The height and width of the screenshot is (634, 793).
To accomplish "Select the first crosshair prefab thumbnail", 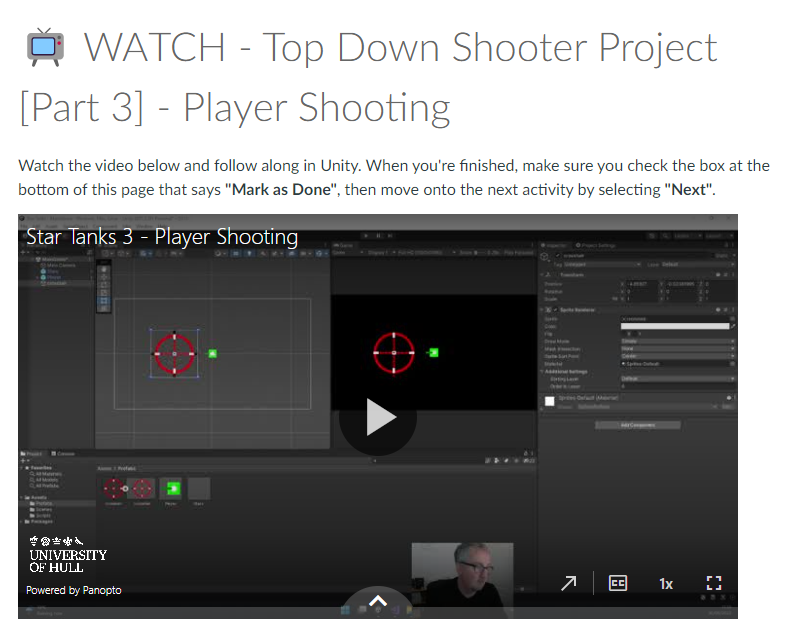I will (116, 488).
